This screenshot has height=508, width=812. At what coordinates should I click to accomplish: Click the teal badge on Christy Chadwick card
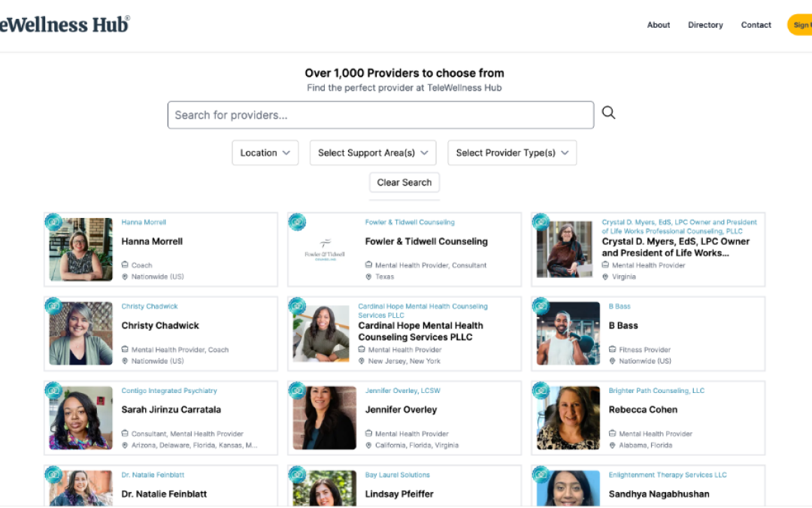click(53, 306)
